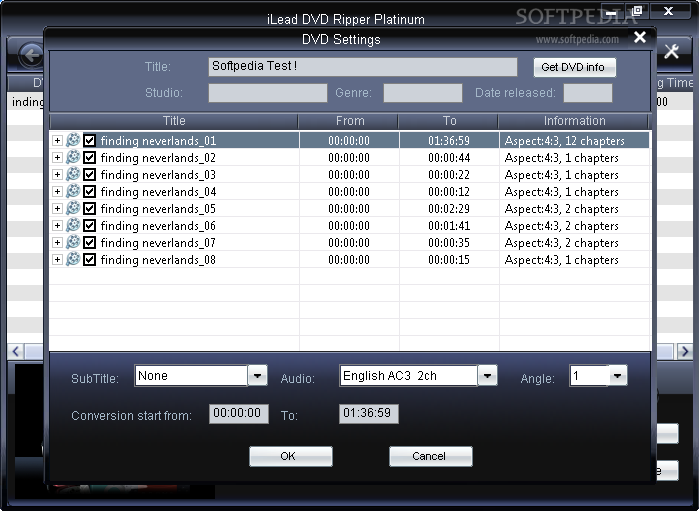Uncheck finding neverlands_07 checkbox

(90, 242)
